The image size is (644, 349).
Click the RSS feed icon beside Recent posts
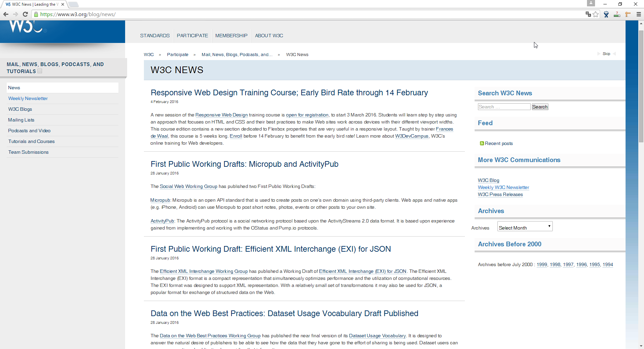pyautogui.click(x=482, y=143)
